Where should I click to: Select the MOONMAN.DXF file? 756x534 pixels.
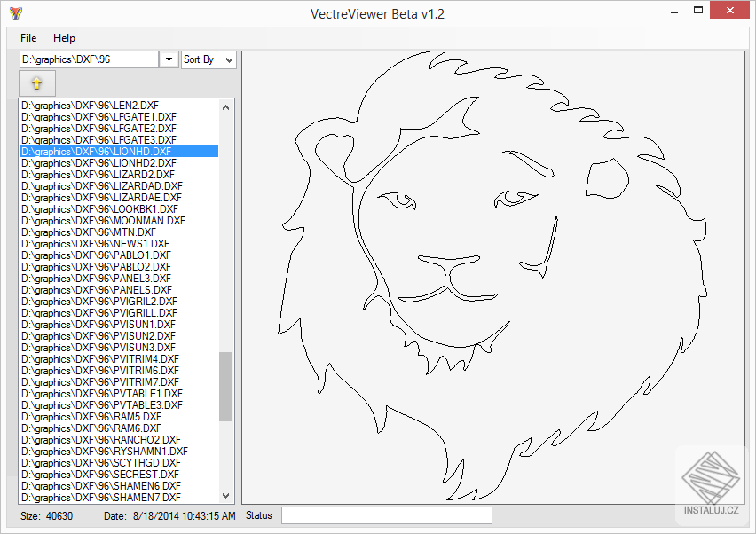[x=100, y=221]
